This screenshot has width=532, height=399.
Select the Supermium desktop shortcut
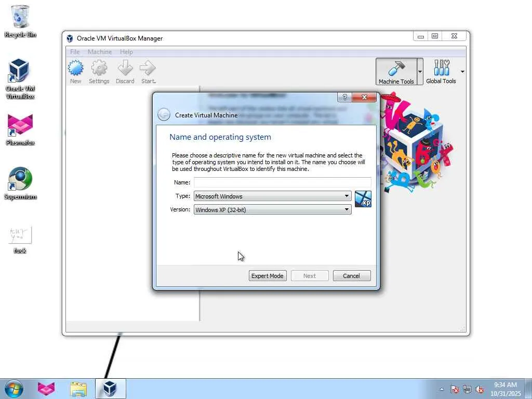pyautogui.click(x=20, y=183)
